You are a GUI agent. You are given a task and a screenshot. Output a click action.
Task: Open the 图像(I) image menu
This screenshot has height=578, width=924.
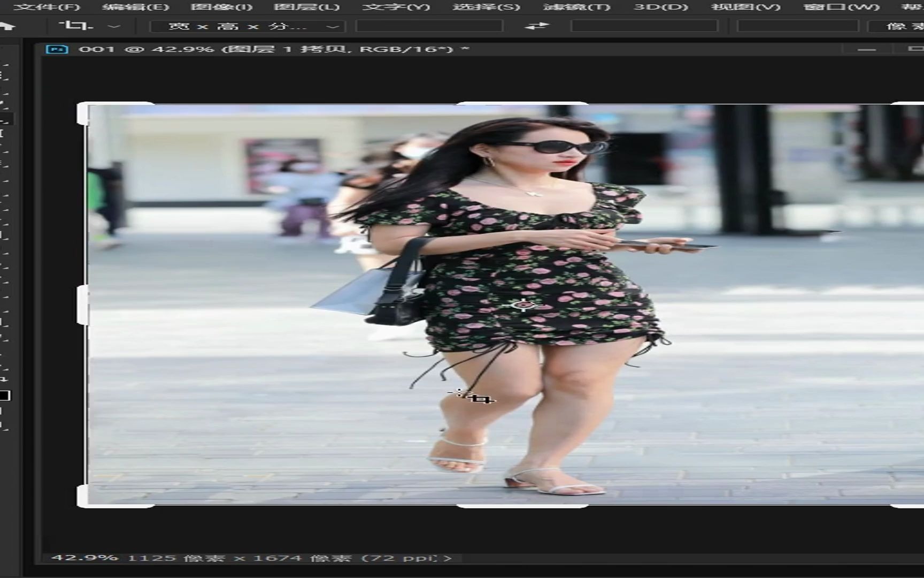221,7
